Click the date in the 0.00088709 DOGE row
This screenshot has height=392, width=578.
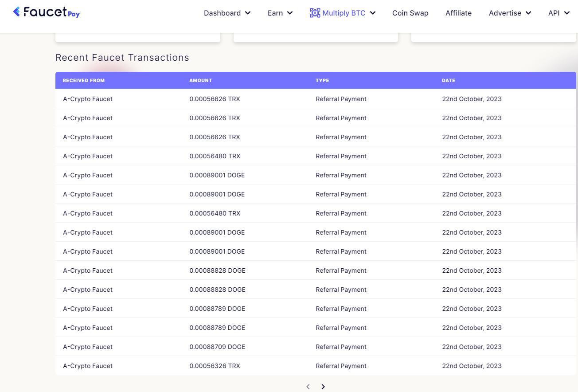point(472,347)
